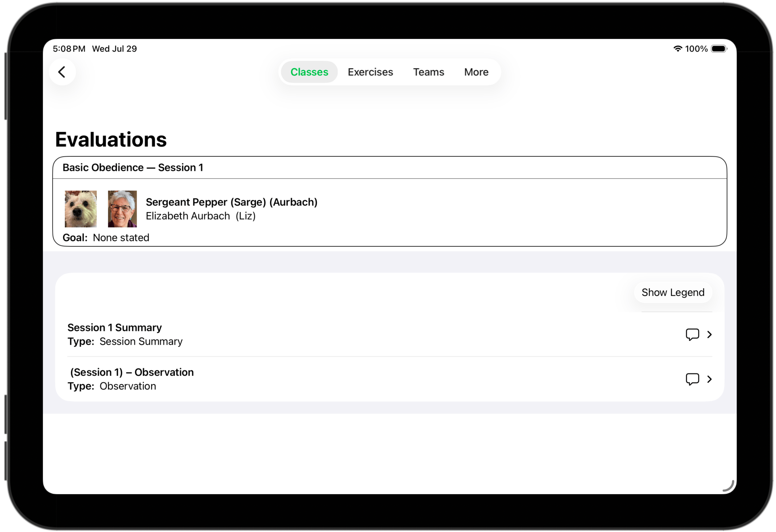
Task: Tap the 5:08 PM status bar time
Action: 69,49
